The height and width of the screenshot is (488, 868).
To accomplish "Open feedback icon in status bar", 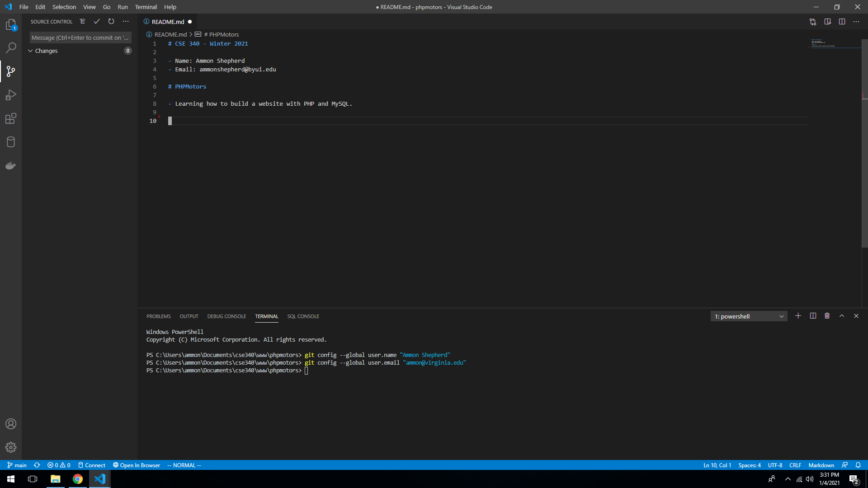I will click(x=844, y=465).
